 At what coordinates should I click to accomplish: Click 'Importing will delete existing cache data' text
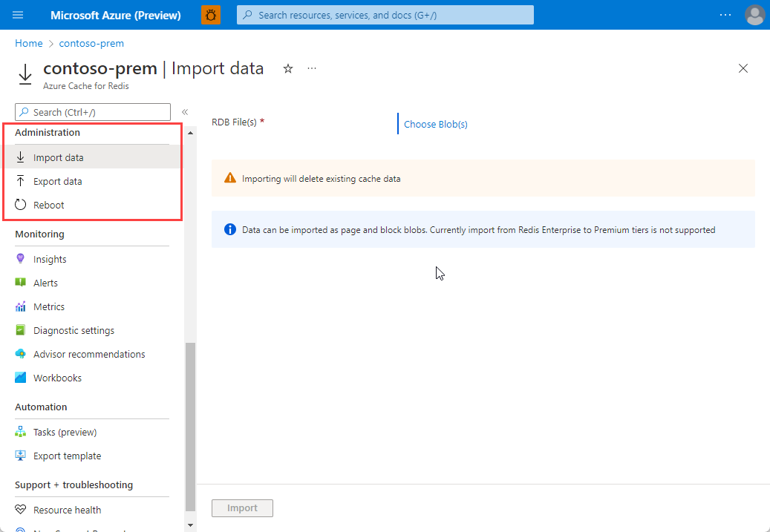[x=322, y=179]
